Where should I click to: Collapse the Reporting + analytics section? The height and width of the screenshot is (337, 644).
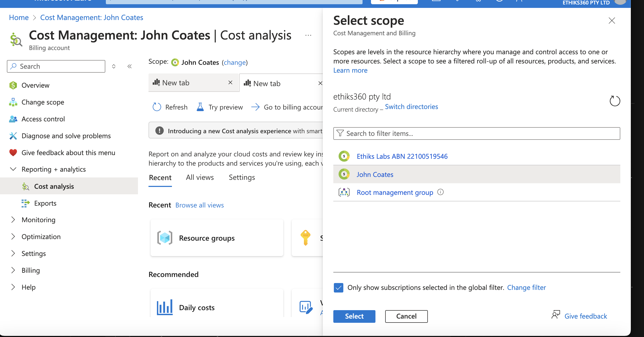point(13,169)
